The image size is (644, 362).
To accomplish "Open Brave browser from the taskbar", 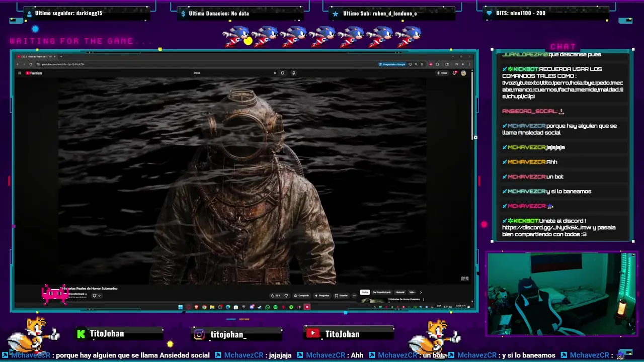I will click(x=196, y=307).
